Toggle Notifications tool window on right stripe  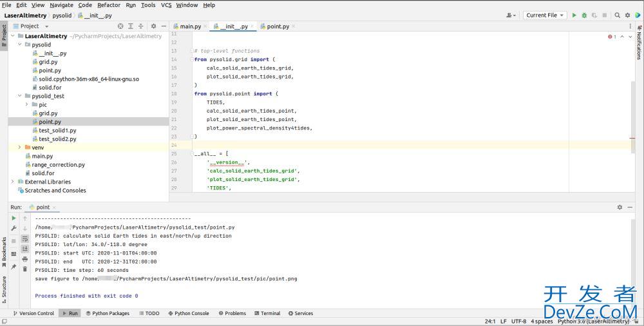click(639, 43)
